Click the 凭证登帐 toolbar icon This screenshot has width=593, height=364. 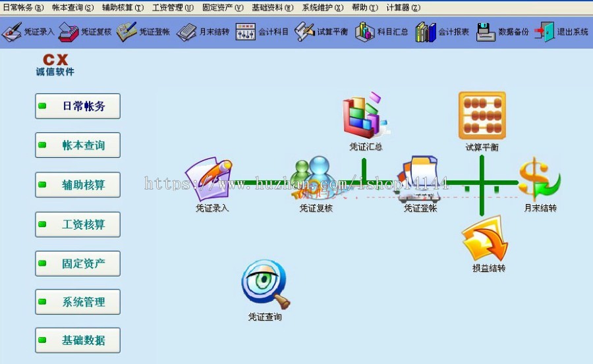point(127,32)
